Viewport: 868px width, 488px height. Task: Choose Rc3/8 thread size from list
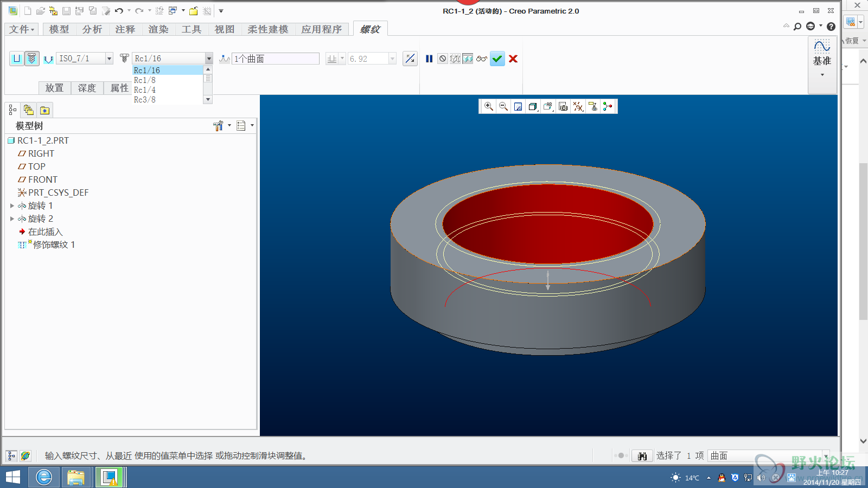[168, 100]
